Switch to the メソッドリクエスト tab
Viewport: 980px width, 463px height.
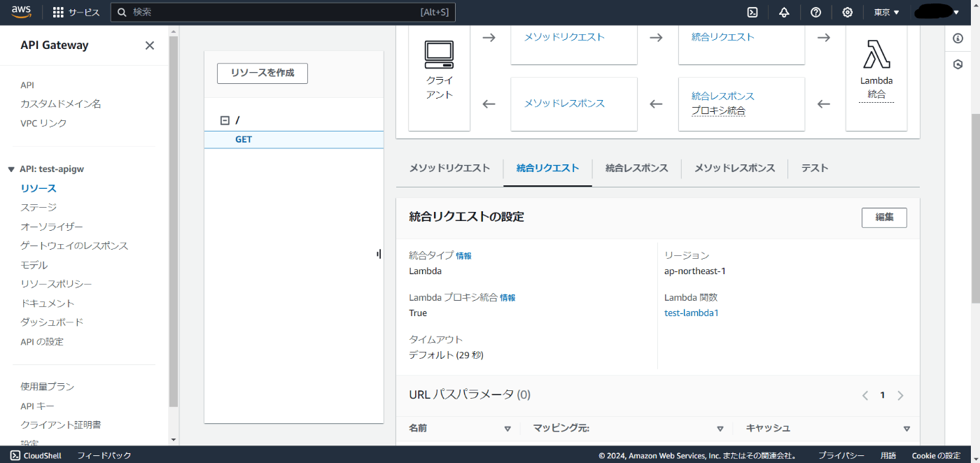[x=449, y=169]
